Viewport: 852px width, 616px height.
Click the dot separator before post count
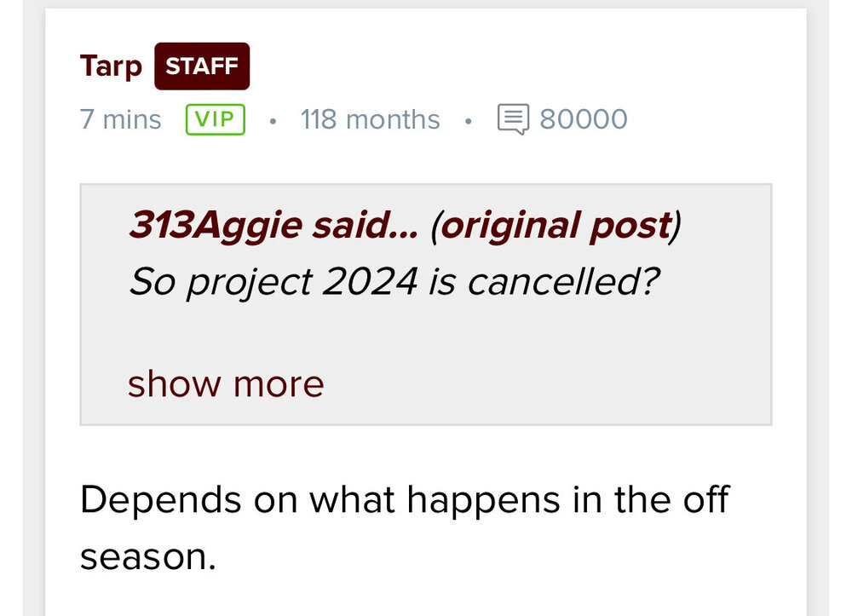point(469,120)
